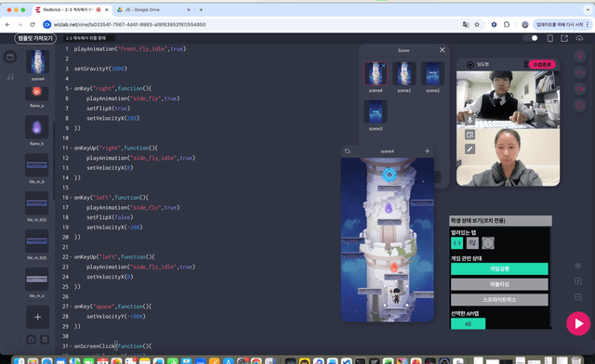Image resolution: width=595 pixels, height=364 pixels.
Task: Open the music note sound icon in the left sidebar
Action: (x=10, y=77)
